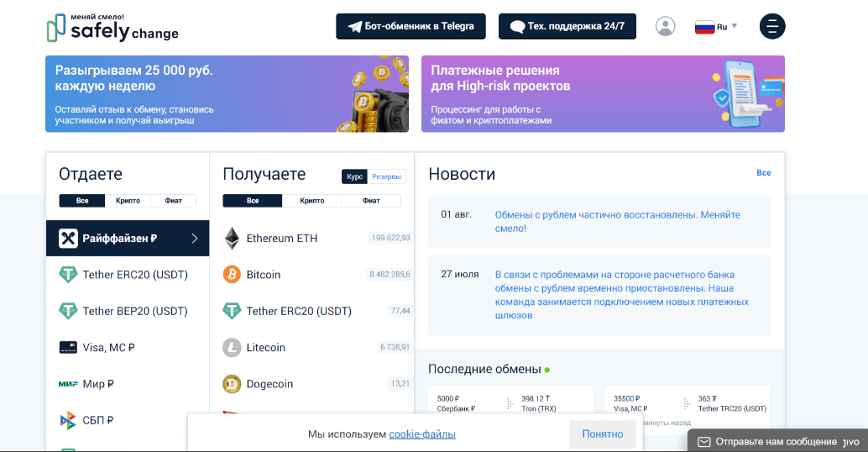Open the user account profile icon

(666, 26)
